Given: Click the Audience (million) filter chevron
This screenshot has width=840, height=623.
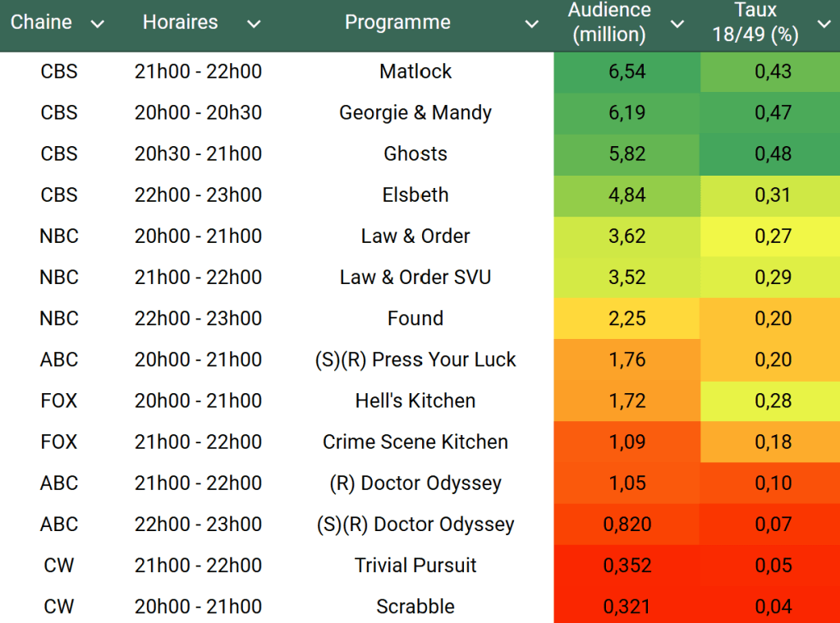Looking at the screenshot, I should coord(677,24).
